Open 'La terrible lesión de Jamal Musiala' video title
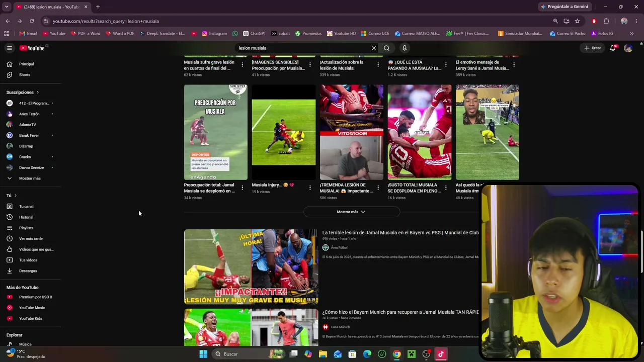Screen dimensions: 644x362 tap(400, 233)
